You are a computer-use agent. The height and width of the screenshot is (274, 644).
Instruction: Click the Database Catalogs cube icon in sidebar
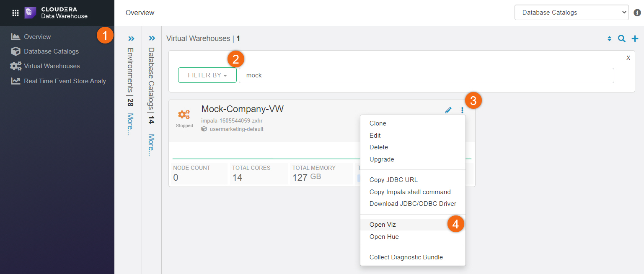(16, 51)
